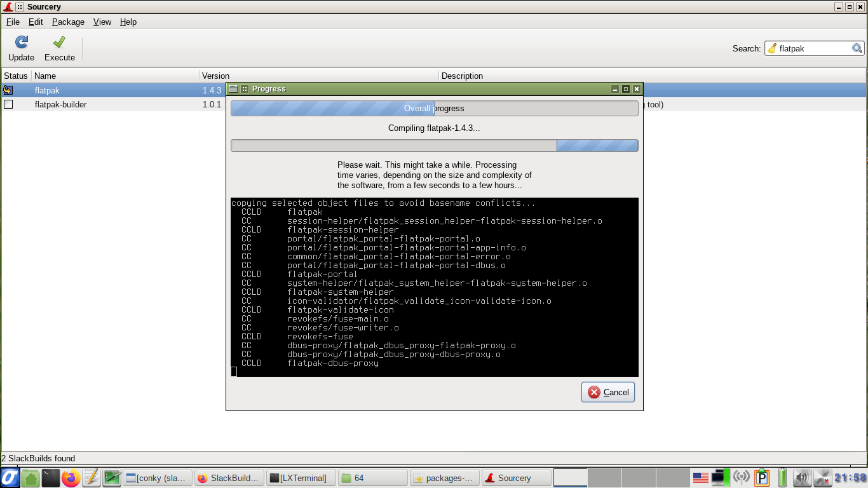Open the home folder file manager launcher

(x=31, y=478)
